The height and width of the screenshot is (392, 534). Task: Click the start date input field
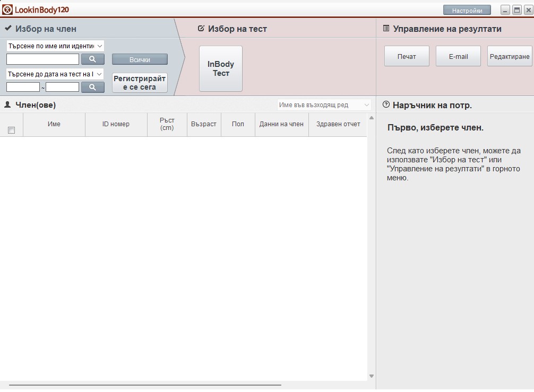pos(23,87)
